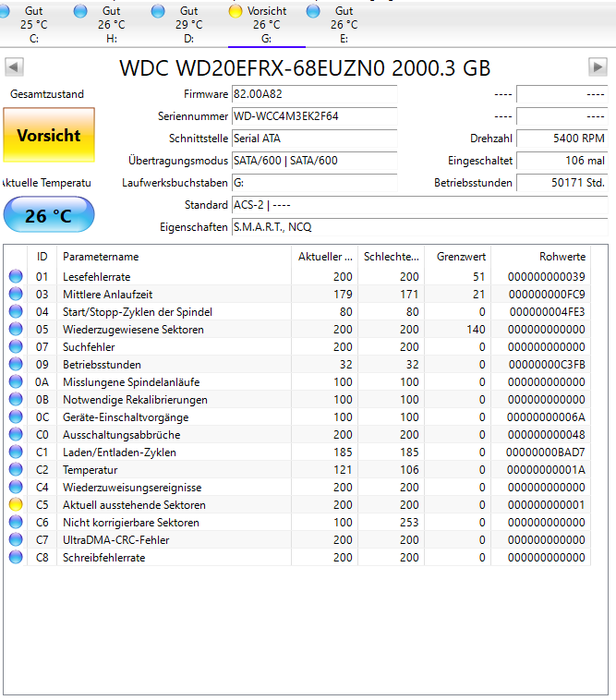Click raw value 000000004FE3
Image resolution: width=616 pixels, height=700 pixels.
click(548, 312)
